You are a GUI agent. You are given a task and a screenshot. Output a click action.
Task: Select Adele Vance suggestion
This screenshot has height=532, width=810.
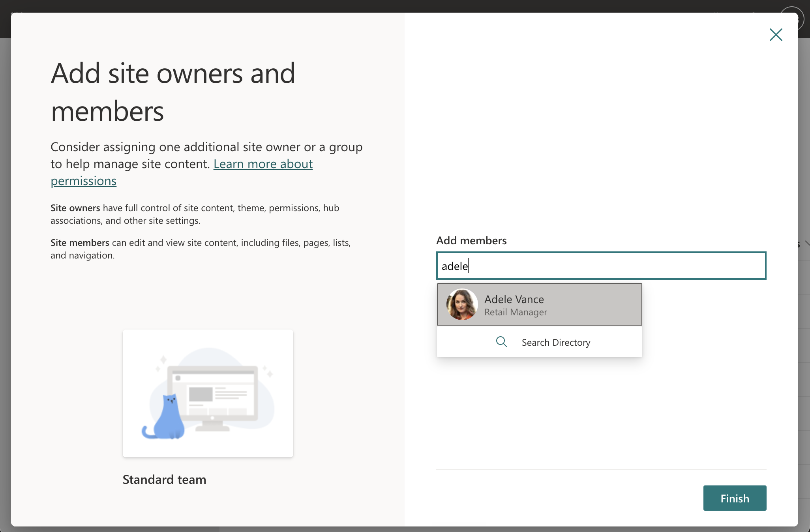coord(539,304)
